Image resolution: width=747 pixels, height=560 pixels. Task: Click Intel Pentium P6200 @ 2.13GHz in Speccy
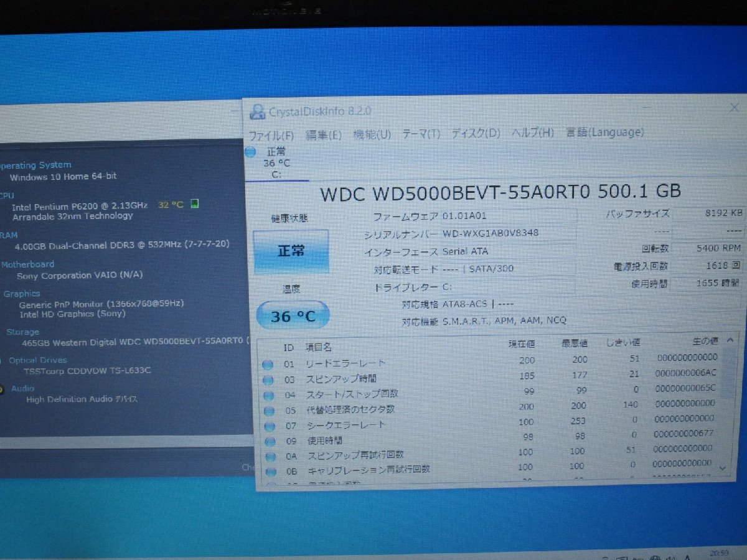click(80, 205)
